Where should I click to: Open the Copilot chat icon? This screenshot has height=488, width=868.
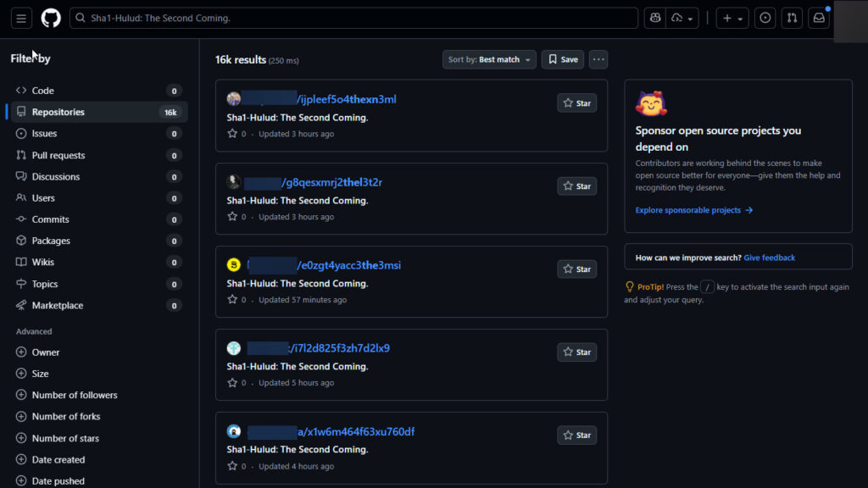[654, 18]
